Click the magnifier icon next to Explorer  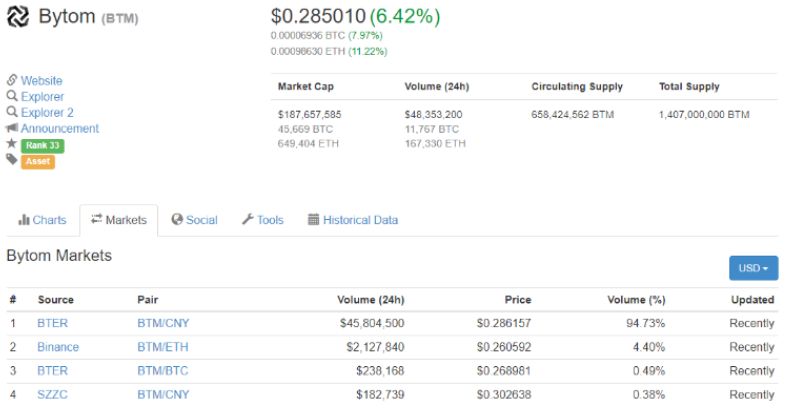[x=12, y=97]
